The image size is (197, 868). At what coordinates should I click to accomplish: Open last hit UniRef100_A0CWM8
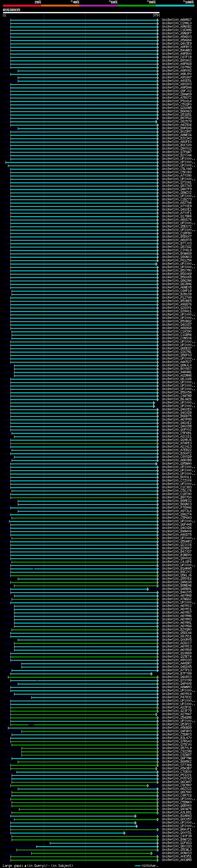click(x=177, y=860)
